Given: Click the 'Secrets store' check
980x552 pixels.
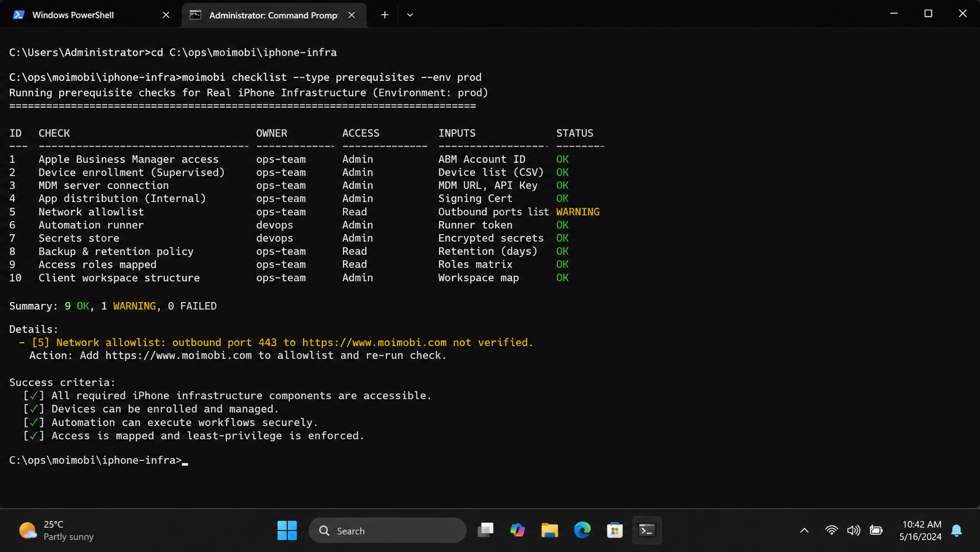Looking at the screenshot, I should pyautogui.click(x=79, y=238).
